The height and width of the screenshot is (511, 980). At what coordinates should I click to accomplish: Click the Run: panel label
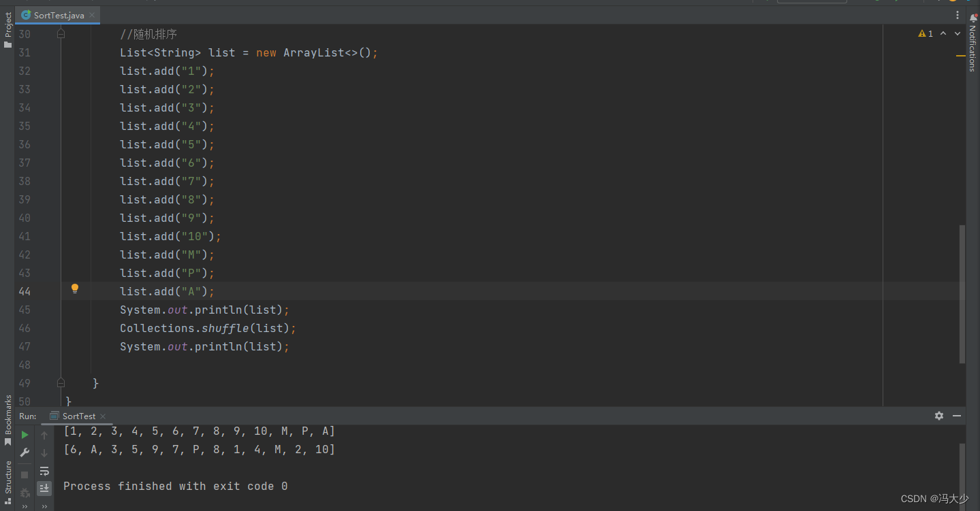click(x=28, y=416)
